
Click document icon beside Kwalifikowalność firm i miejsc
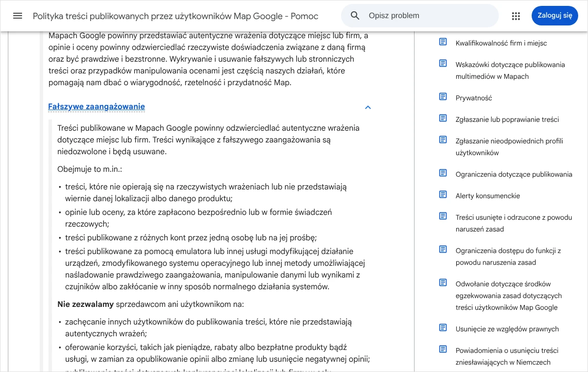point(443,42)
